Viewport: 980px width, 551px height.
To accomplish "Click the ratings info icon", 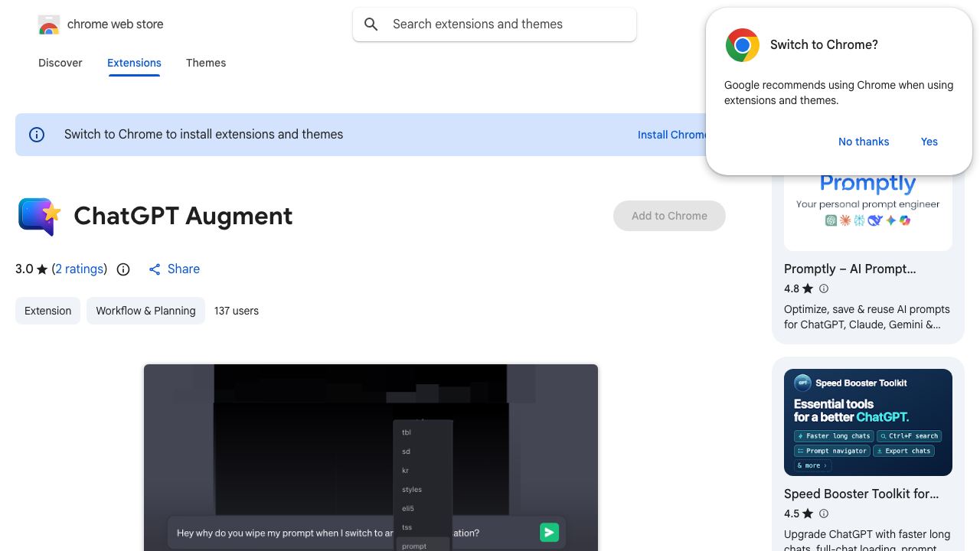I will [123, 269].
